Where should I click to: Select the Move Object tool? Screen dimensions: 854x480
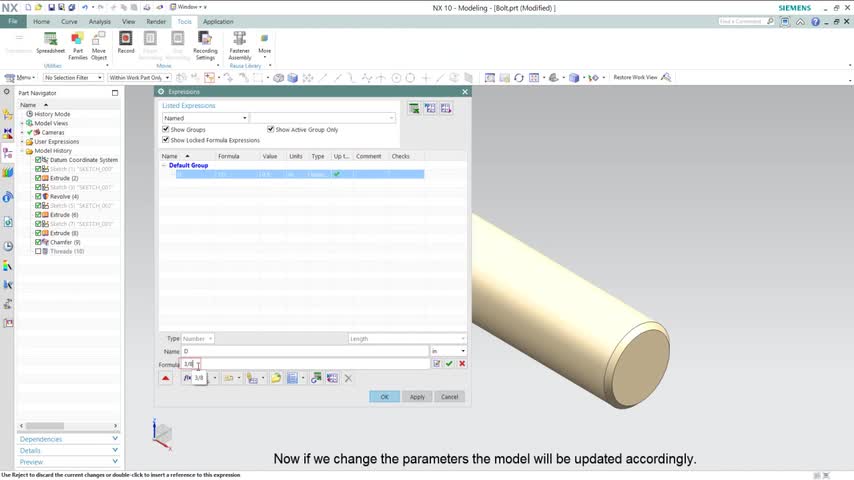(99, 45)
